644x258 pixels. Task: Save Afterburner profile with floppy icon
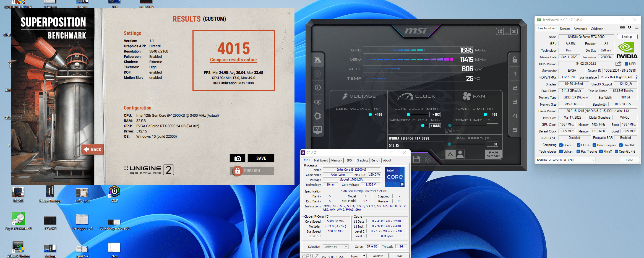pos(416,159)
